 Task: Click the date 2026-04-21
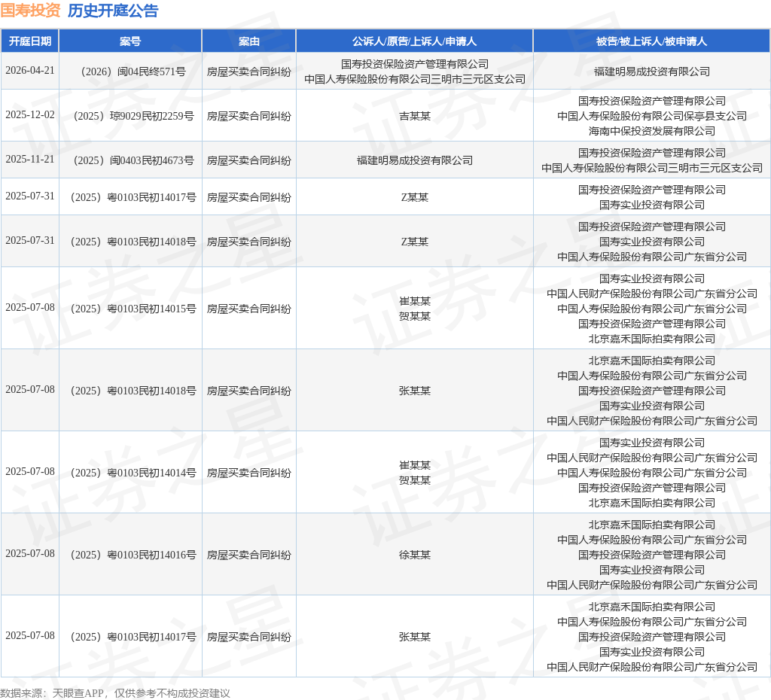[30, 70]
